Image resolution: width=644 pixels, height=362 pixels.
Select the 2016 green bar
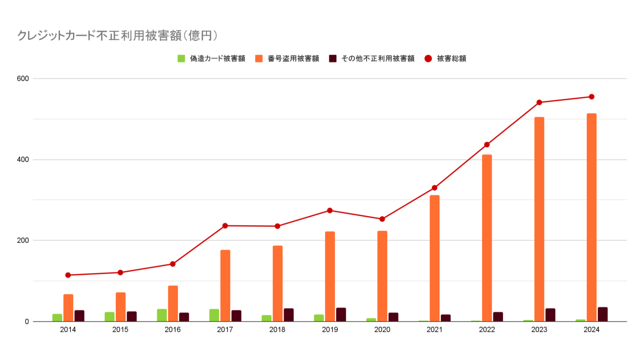(x=162, y=315)
